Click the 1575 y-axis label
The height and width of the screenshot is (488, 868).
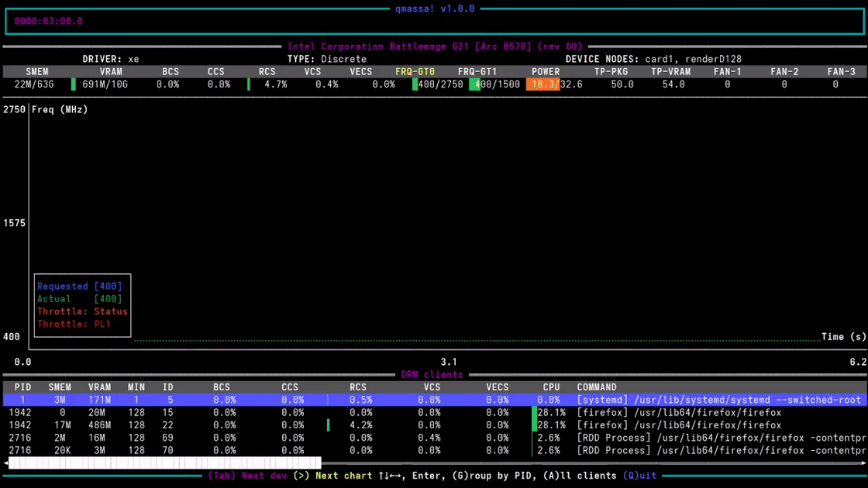coord(15,223)
